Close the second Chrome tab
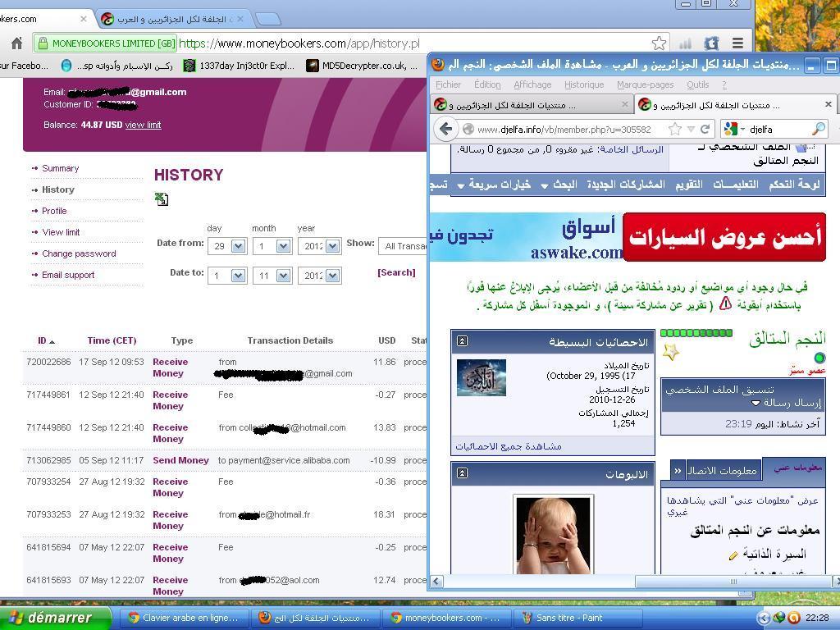 [x=240, y=19]
